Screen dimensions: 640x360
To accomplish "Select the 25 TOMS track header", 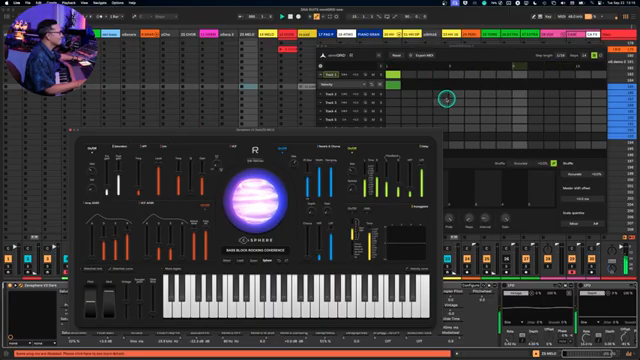I will pos(490,34).
